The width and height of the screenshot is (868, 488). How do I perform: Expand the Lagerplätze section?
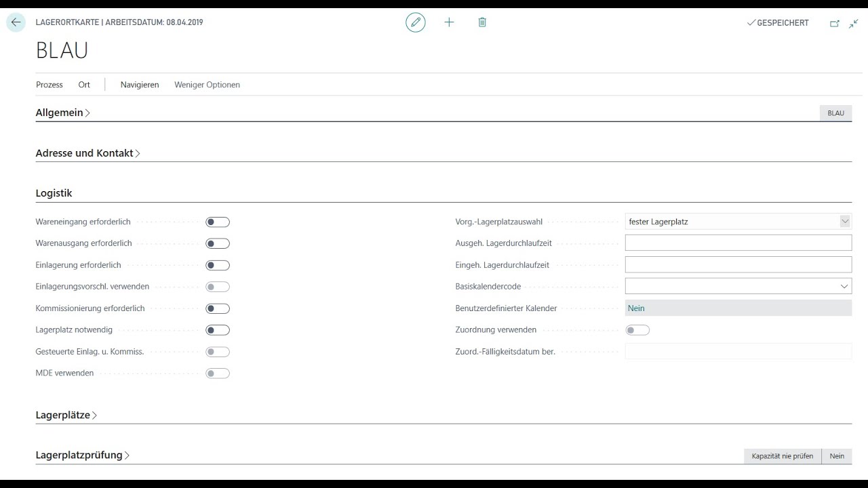tap(66, 415)
